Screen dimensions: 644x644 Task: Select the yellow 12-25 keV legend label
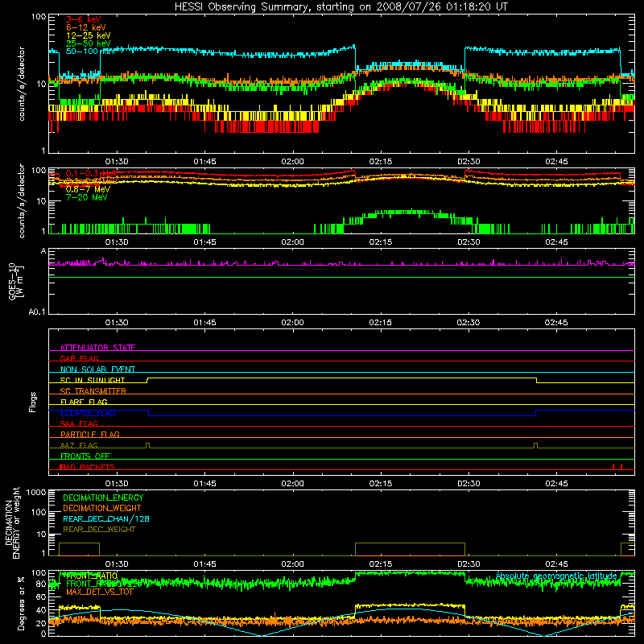[x=89, y=35]
